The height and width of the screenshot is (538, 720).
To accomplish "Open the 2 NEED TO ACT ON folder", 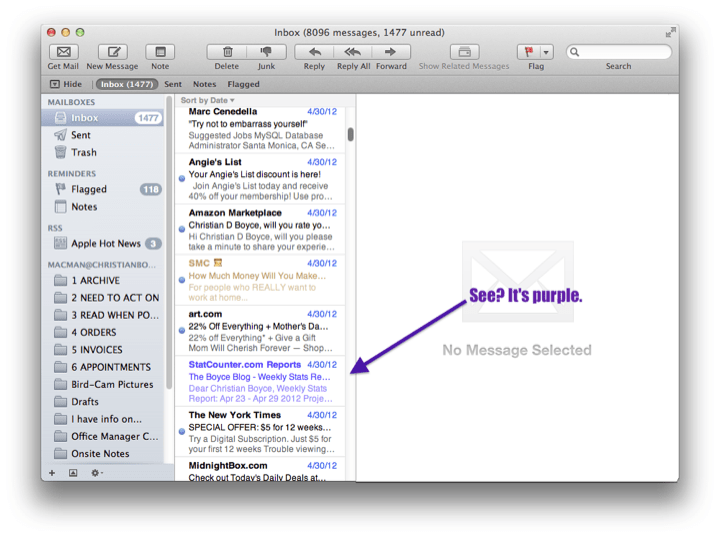I will coord(102,297).
